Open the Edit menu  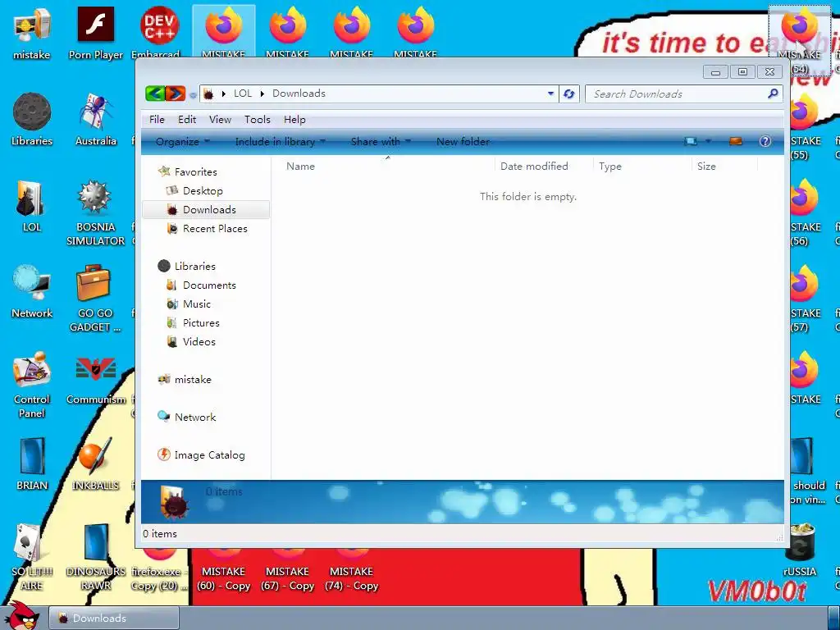187,120
